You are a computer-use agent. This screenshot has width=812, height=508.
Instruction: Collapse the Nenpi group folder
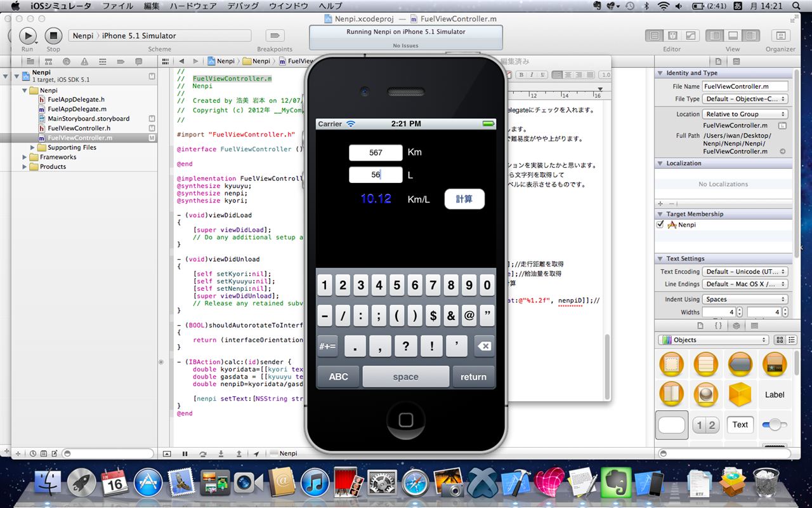[x=24, y=90]
